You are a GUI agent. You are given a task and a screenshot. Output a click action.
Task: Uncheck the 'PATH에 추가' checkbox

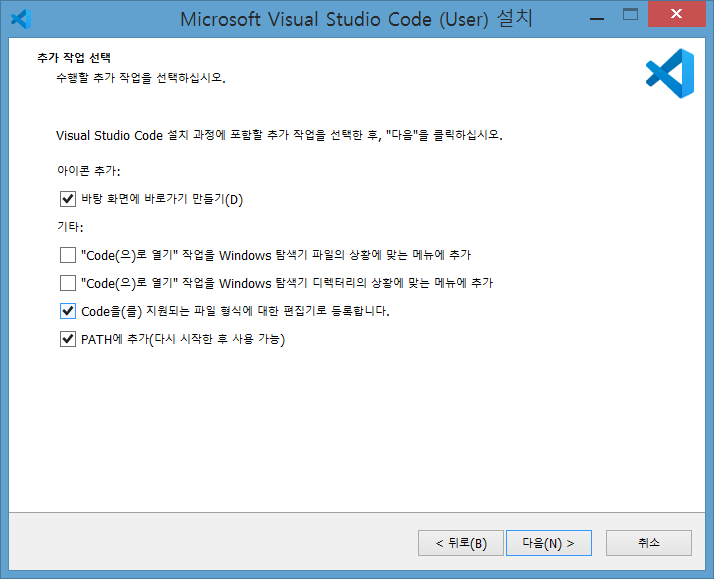coord(68,339)
